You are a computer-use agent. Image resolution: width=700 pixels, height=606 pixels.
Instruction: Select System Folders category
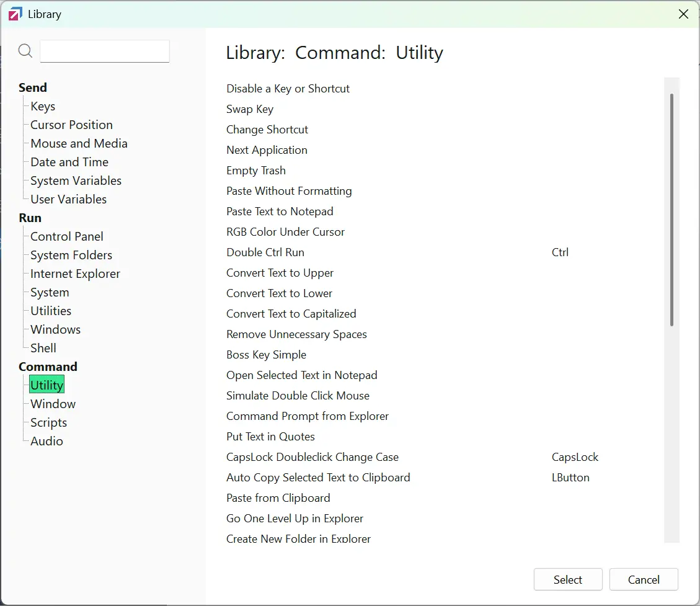(71, 255)
